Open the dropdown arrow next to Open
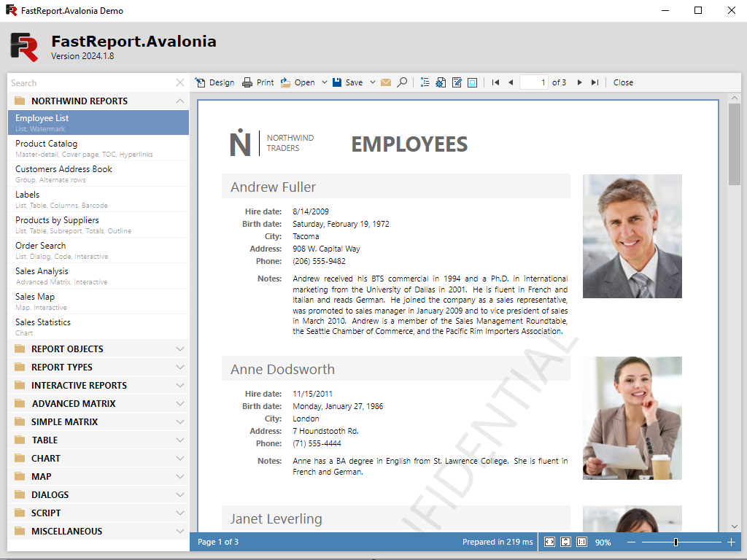Screen dimensions: 747x560 pyautogui.click(x=322, y=82)
